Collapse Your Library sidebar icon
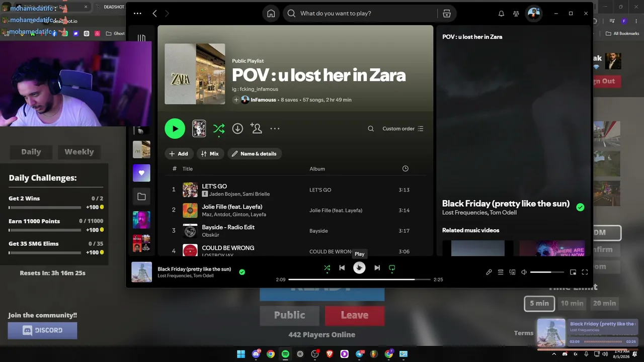The image size is (644, 362). pyautogui.click(x=141, y=38)
